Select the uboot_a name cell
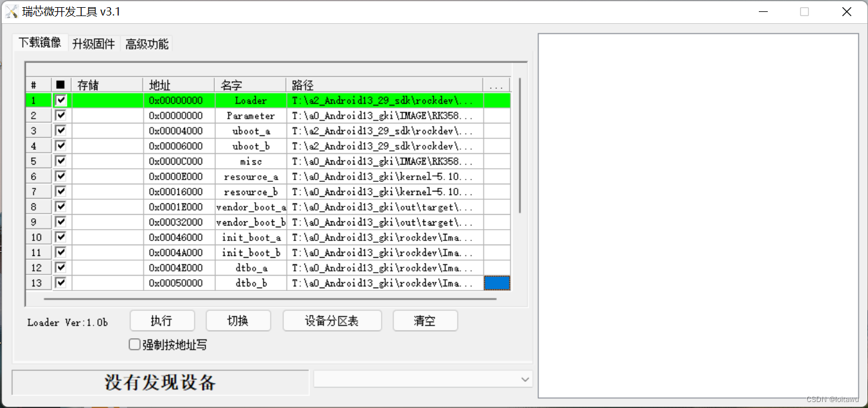 click(x=251, y=131)
